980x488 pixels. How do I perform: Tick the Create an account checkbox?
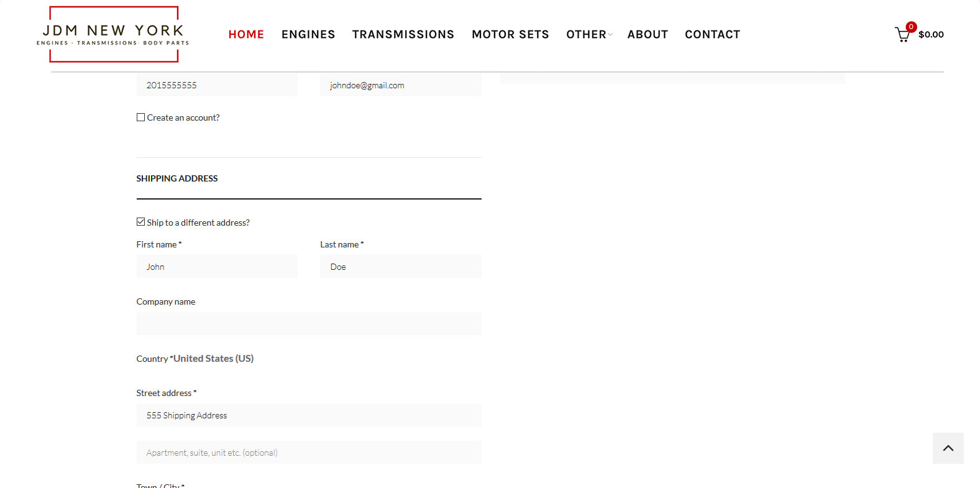coord(140,117)
